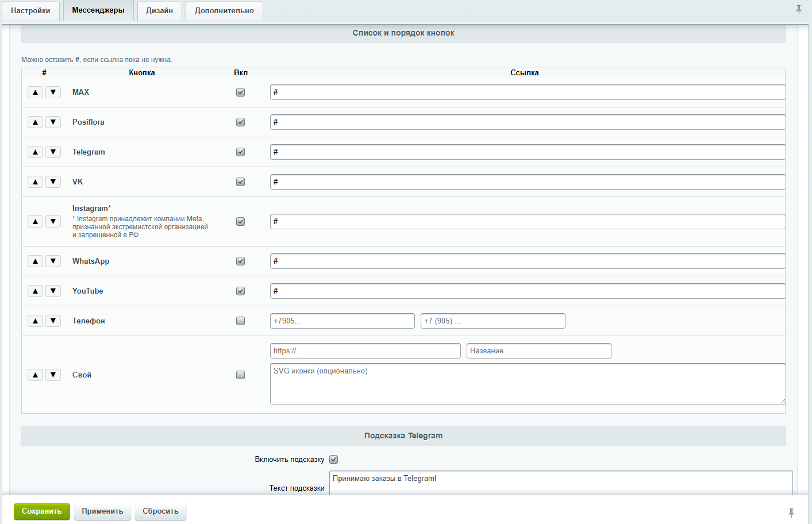Move YouTube row down
This screenshot has width=812, height=524.
pyautogui.click(x=53, y=291)
